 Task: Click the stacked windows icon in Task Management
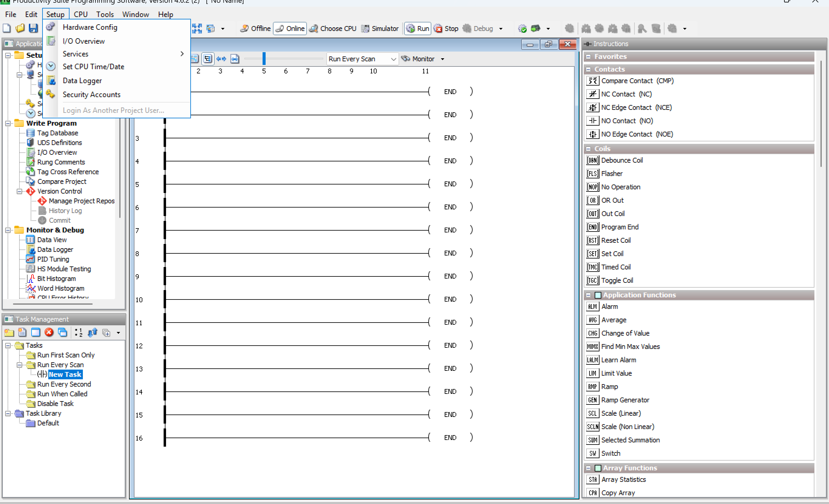63,333
